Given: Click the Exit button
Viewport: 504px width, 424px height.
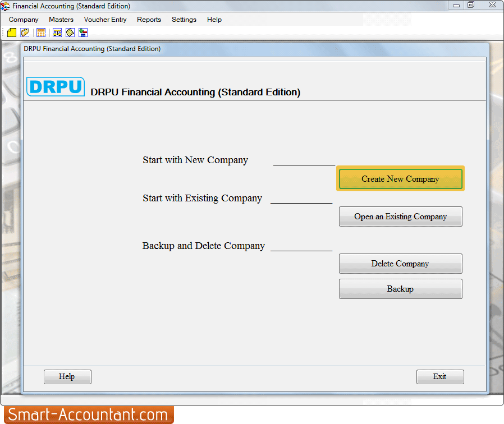Looking at the screenshot, I should [440, 377].
